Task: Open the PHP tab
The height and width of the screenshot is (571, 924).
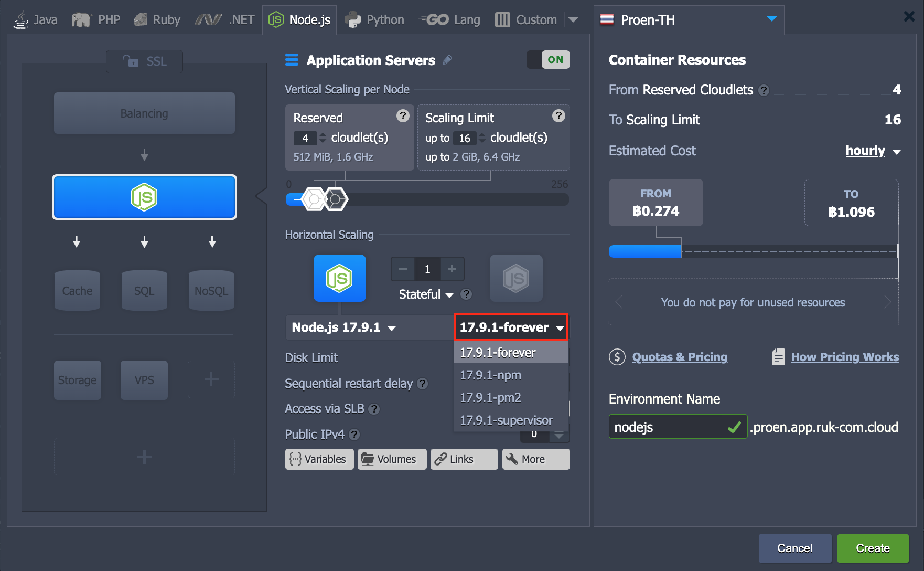Action: coord(96,20)
